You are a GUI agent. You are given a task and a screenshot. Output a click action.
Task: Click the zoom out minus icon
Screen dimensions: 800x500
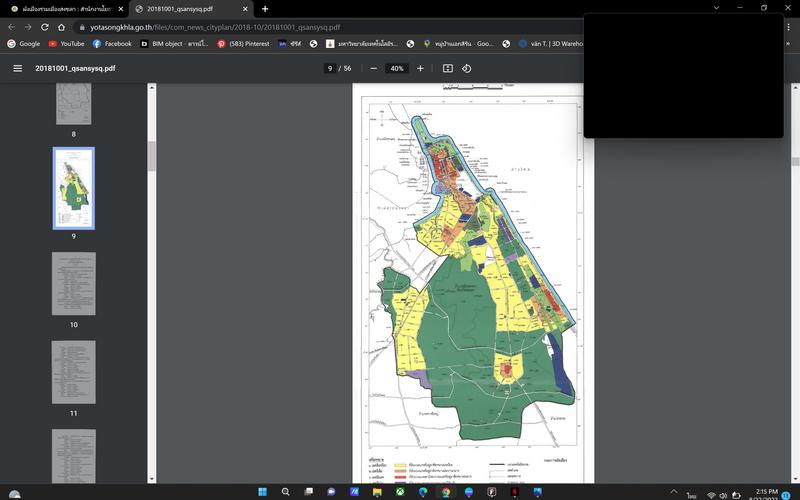point(373,68)
